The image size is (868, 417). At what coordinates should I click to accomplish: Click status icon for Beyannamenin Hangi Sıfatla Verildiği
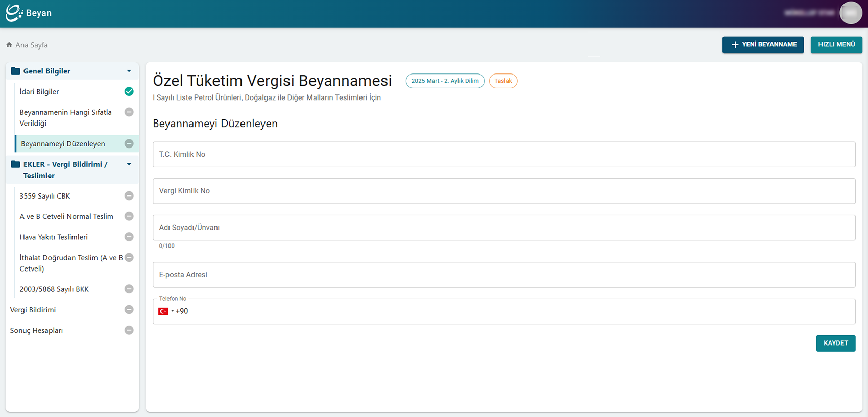click(x=129, y=112)
